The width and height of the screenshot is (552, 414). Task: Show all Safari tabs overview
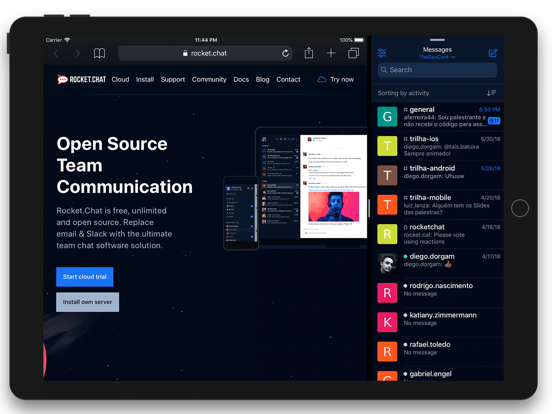(x=353, y=53)
